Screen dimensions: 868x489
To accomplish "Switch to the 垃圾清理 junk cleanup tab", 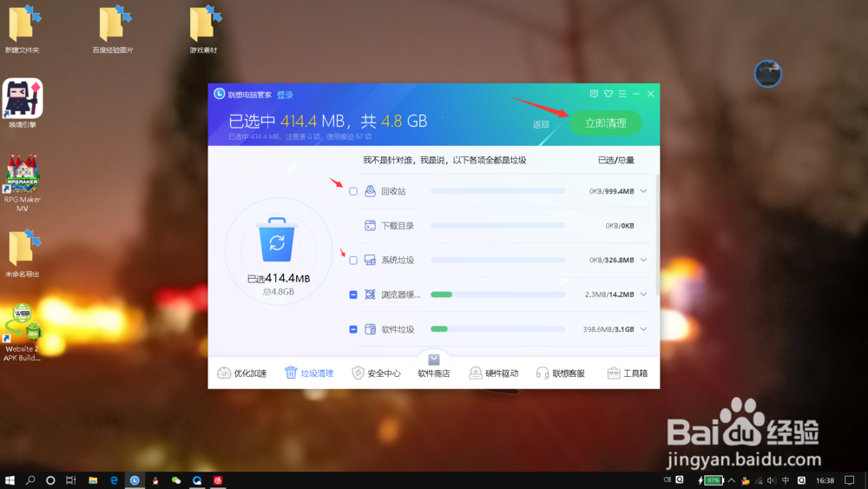I will click(x=309, y=373).
